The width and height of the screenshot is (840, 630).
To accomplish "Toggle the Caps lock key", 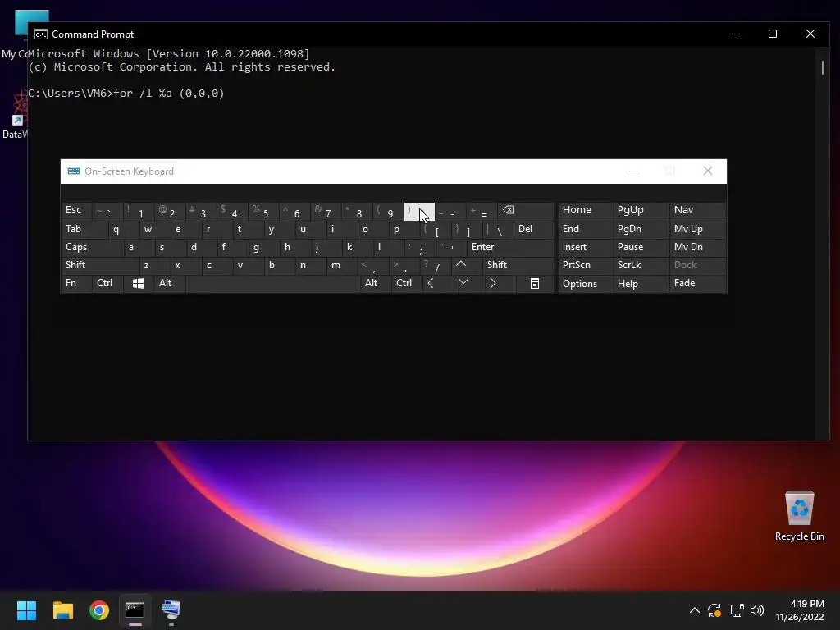I will click(x=92, y=247).
